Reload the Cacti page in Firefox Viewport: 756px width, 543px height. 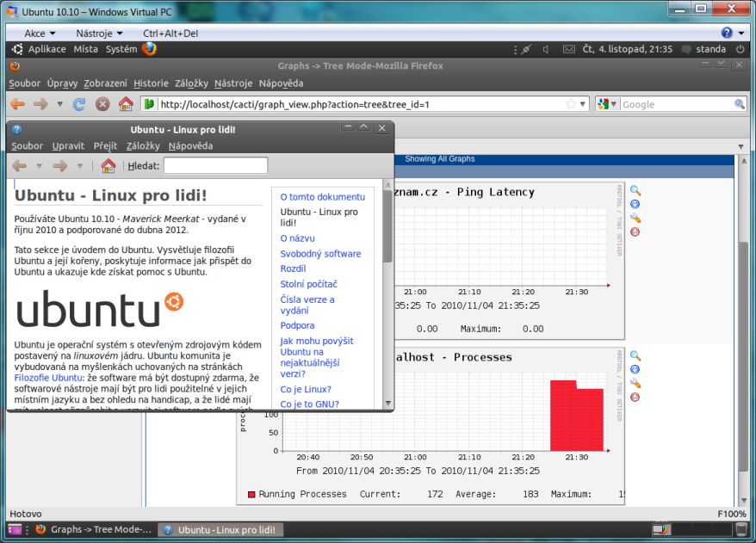[x=79, y=104]
